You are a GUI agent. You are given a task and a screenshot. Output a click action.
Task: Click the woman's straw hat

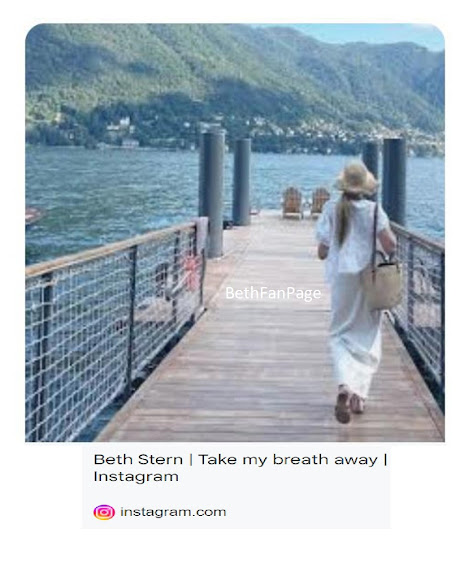(357, 178)
